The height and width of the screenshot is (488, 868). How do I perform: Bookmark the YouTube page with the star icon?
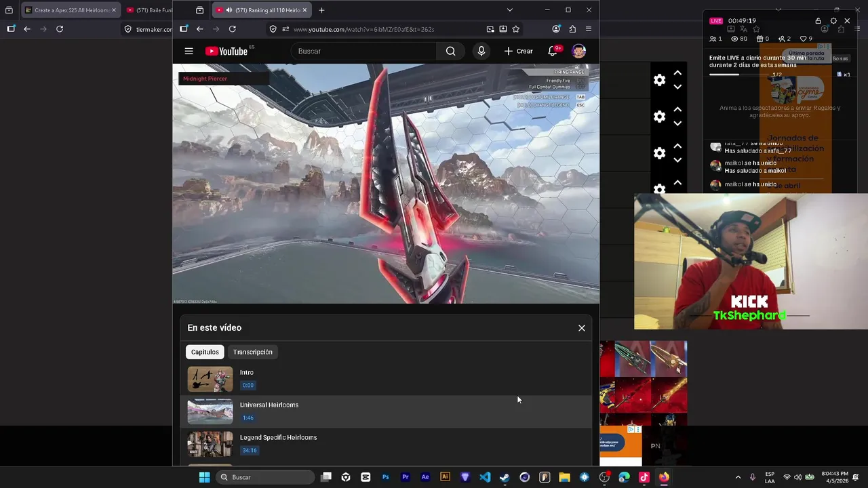515,29
